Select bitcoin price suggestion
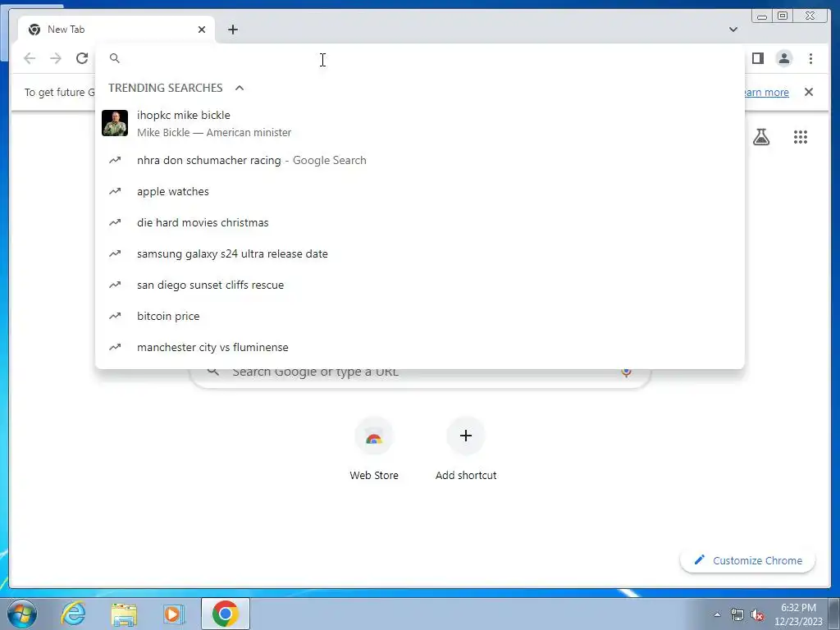Image resolution: width=840 pixels, height=630 pixels. coord(419,316)
